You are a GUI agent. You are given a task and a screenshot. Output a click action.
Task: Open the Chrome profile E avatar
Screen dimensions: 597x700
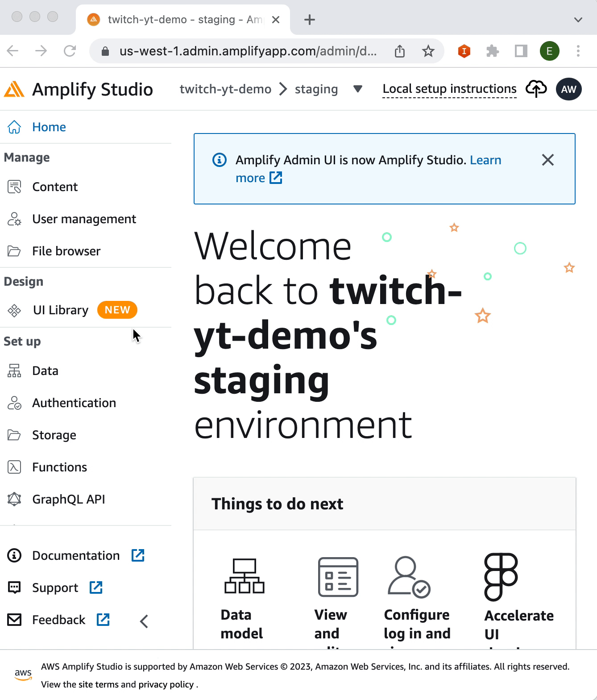[x=550, y=51]
